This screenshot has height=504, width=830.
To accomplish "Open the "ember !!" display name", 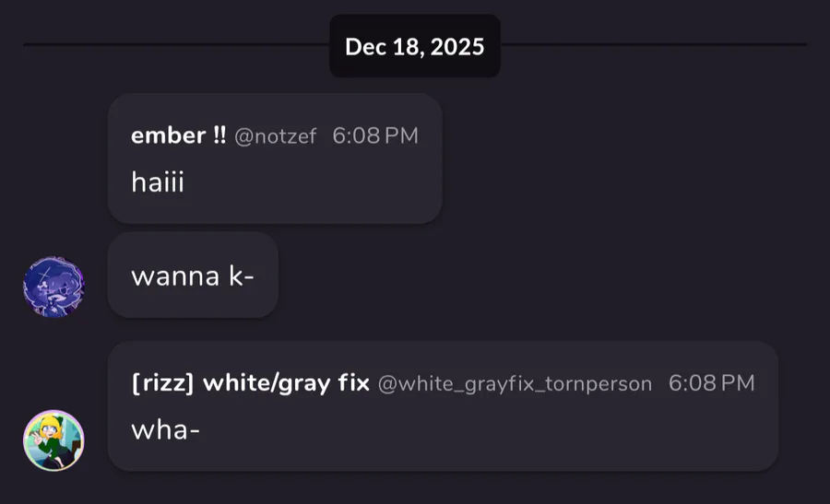I will (178, 136).
